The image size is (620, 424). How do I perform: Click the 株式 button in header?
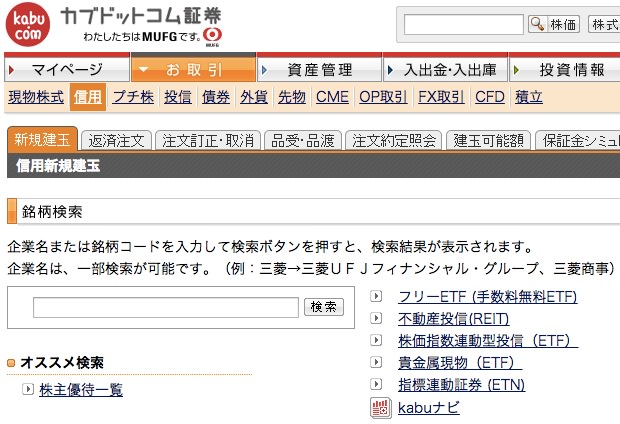click(604, 25)
